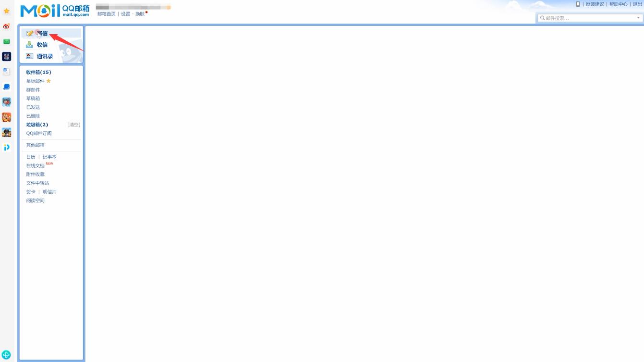Open the 贺卡 greeting cards link
The image size is (644, 362).
click(x=31, y=192)
